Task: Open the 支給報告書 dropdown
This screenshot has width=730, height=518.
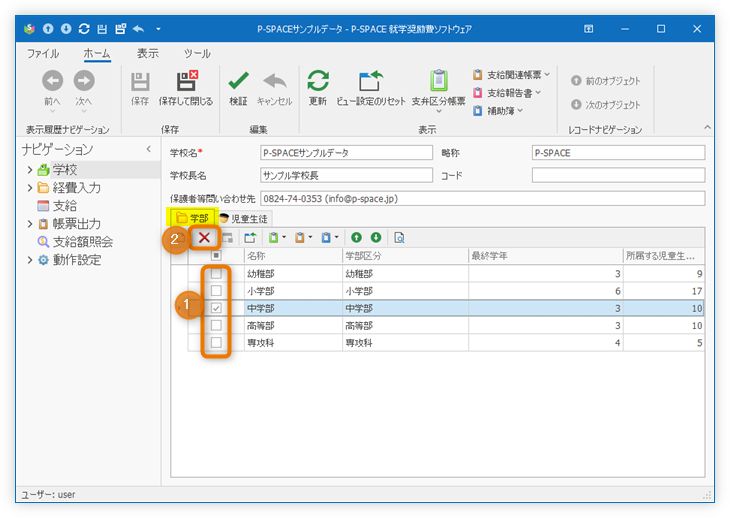Action: 507,93
